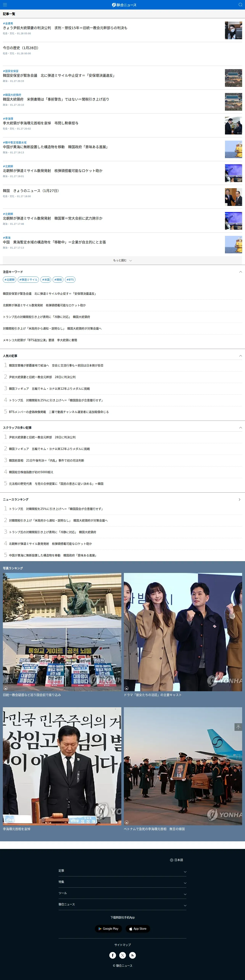Open thumbnail of 核弾頭搭載可能なロケット砲か article
This screenshot has height=980, width=245.
point(233,173)
